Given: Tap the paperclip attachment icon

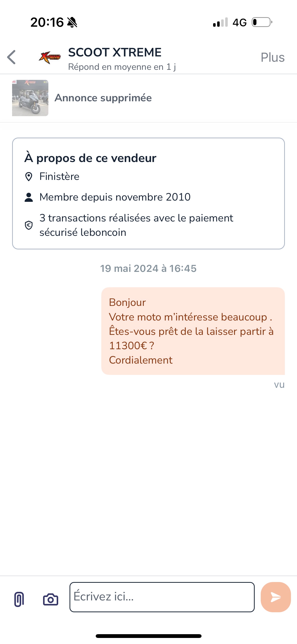Looking at the screenshot, I should point(19,599).
